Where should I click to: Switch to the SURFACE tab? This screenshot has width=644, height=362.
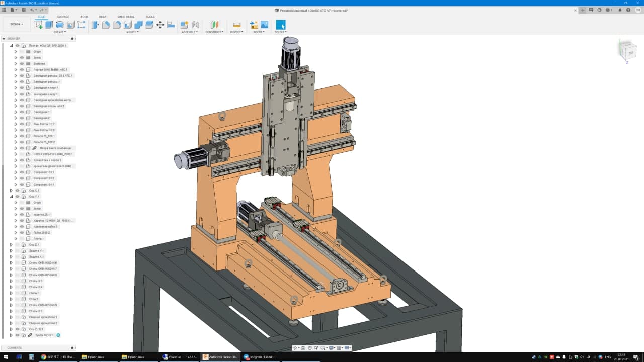63,17
